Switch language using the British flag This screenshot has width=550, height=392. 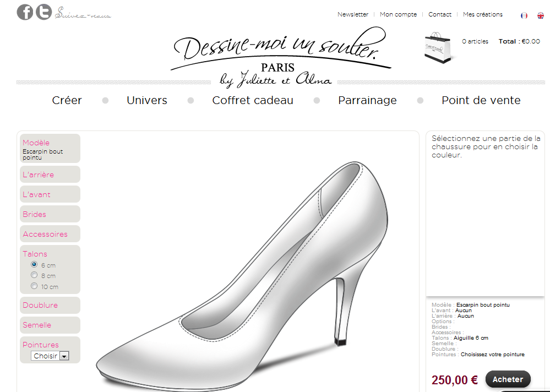coord(541,15)
